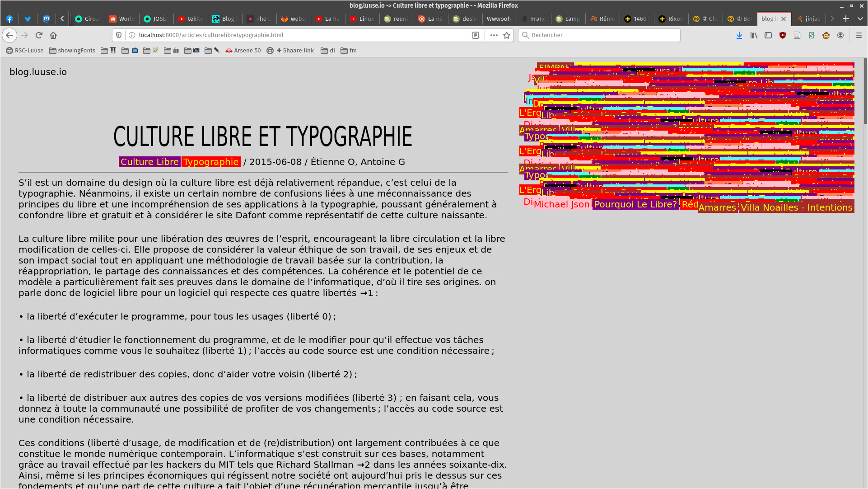Click the blog.luuse.io site title link
Screen dimensions: 868x489
point(38,72)
